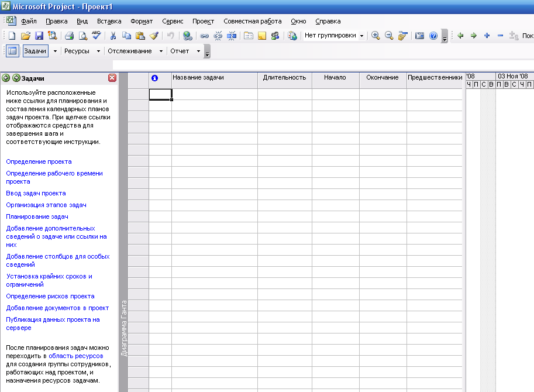Screen dimensions: 534x392
Task: Zoom out on the timescale
Action: pyautogui.click(x=389, y=36)
